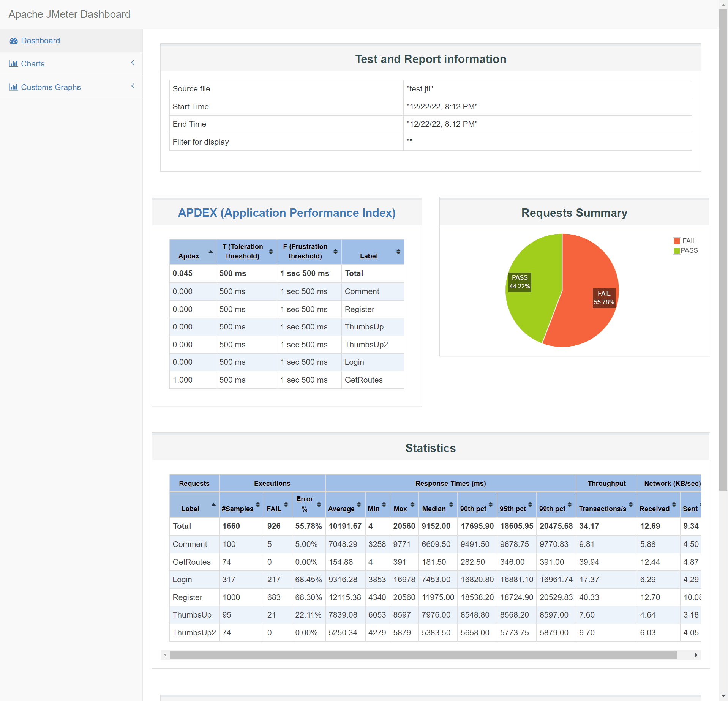The image size is (728, 701).
Task: Select the "ThumbsUp2" label in APDEX table
Action: coord(366,345)
